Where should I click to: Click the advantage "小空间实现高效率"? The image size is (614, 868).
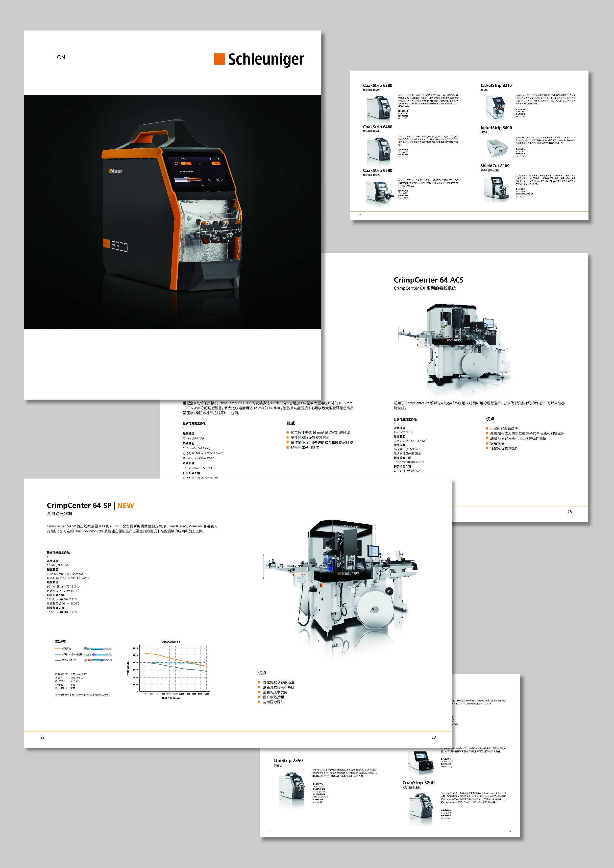504,428
